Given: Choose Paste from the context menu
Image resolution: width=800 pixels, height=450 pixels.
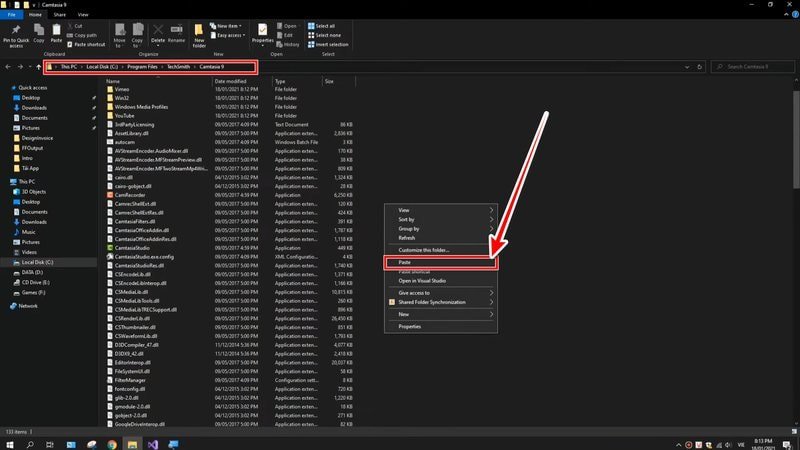Looking at the screenshot, I should coord(441,262).
